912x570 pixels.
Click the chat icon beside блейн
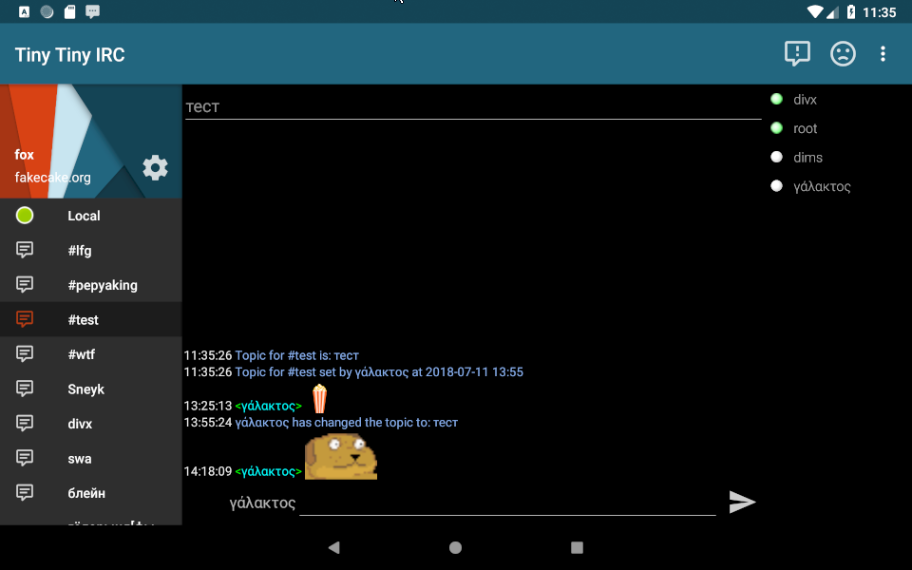tap(24, 493)
